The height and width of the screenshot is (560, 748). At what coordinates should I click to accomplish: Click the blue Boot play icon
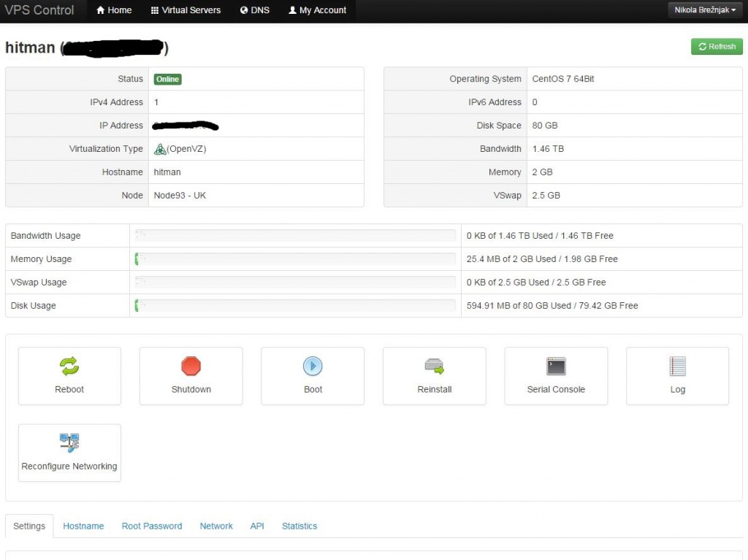point(313,367)
